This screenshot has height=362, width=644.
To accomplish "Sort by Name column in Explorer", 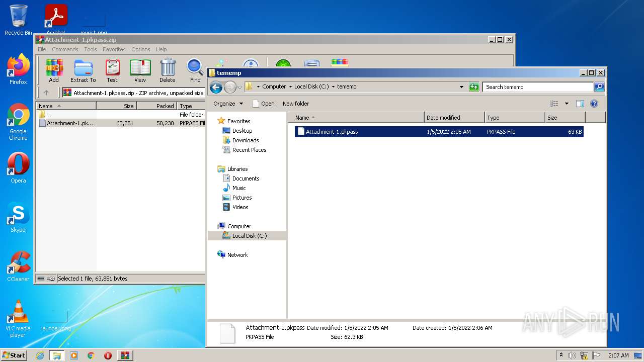I will (x=356, y=118).
